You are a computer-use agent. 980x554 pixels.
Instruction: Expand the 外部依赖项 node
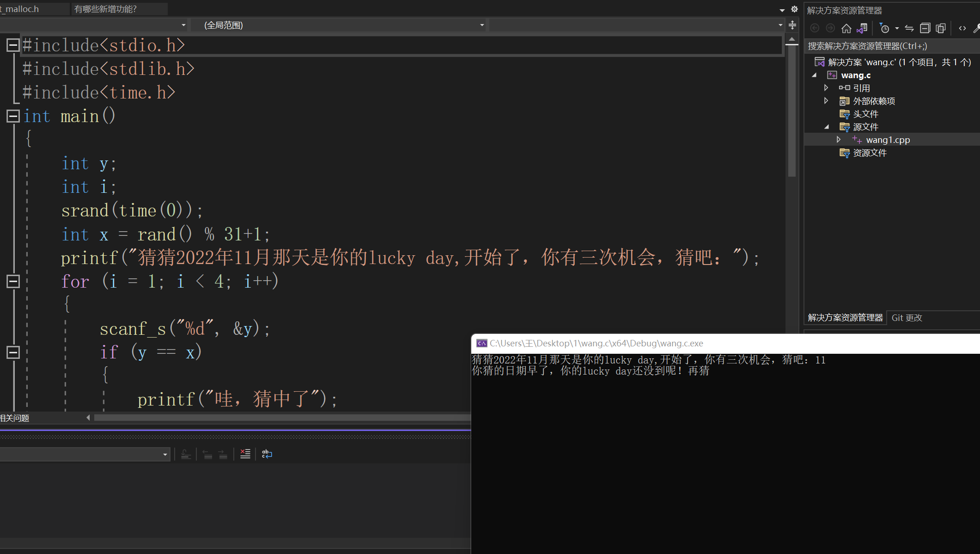(x=826, y=101)
